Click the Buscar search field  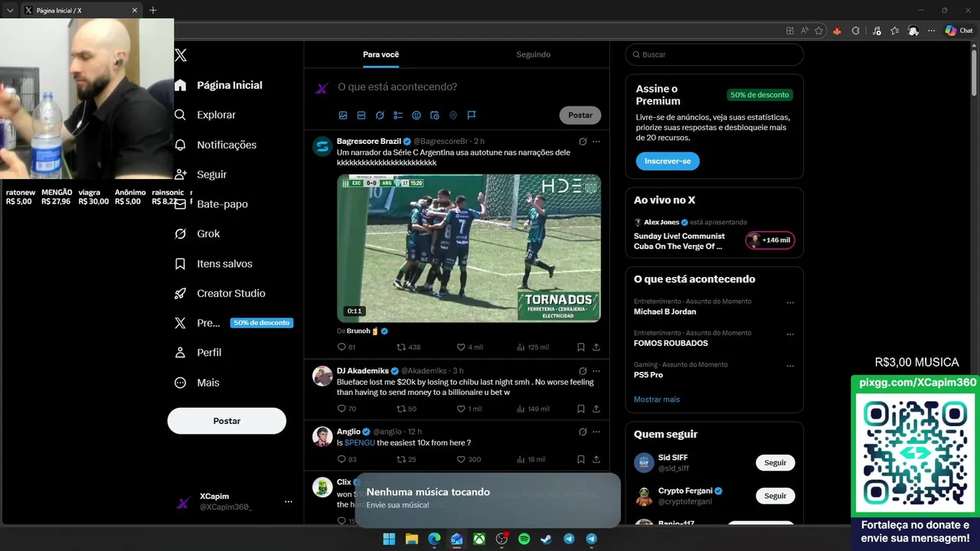714,55
